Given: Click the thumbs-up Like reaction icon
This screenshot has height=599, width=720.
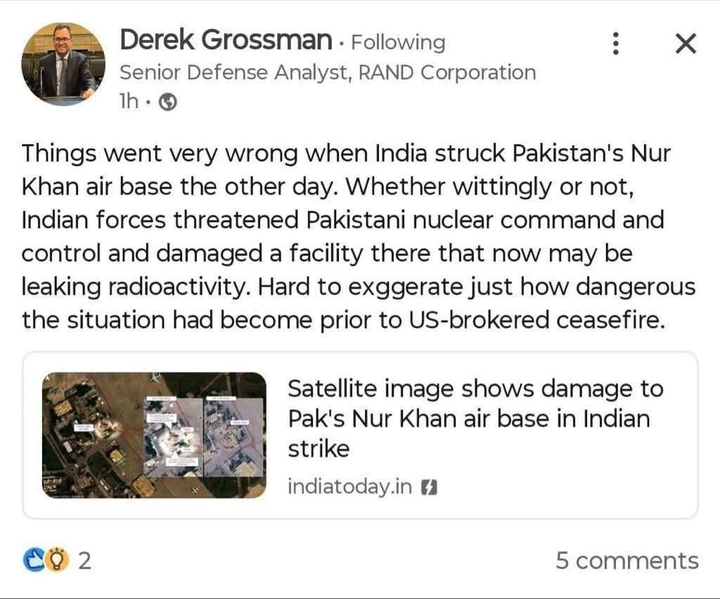Looking at the screenshot, I should (34, 560).
